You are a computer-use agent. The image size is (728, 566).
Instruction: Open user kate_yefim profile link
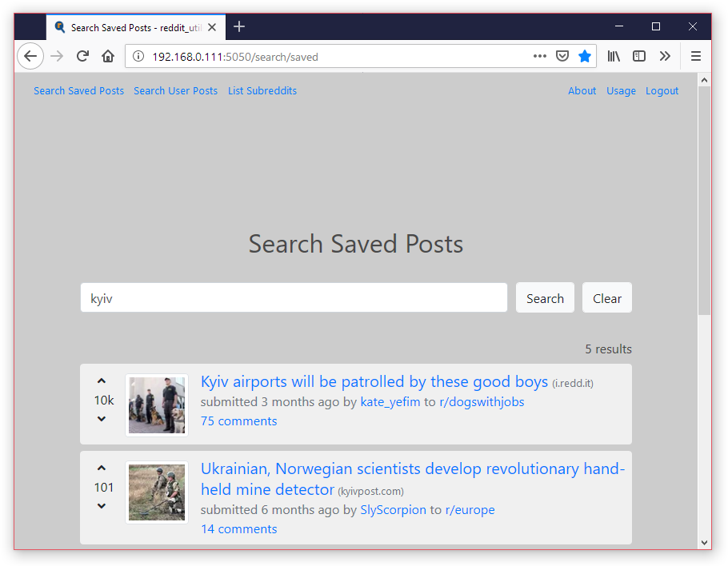390,402
